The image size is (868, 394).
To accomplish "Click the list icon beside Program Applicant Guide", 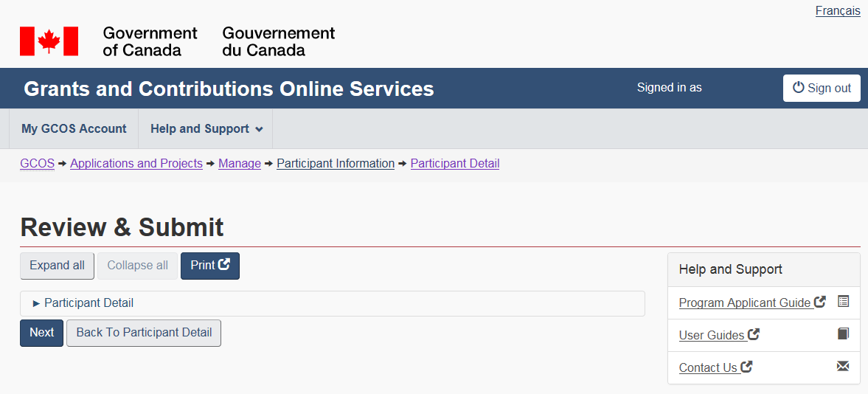I will [x=844, y=302].
